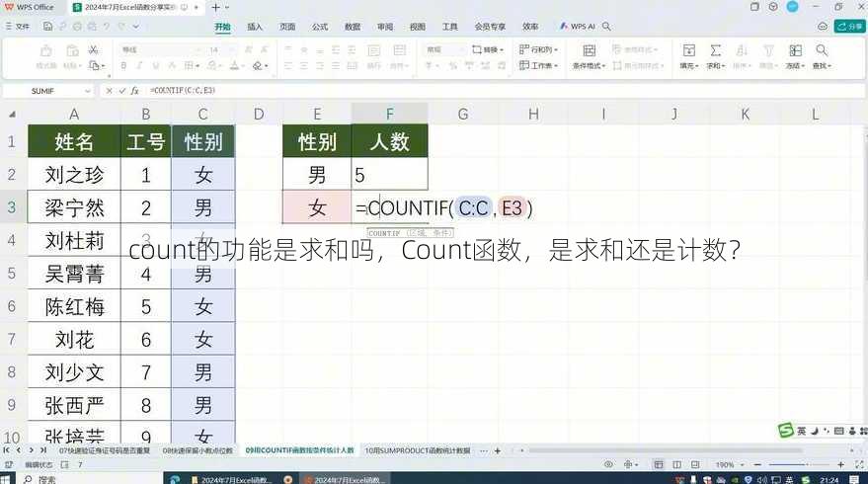
Task: Click the Find (查找) magnifier icon
Action: (822, 50)
